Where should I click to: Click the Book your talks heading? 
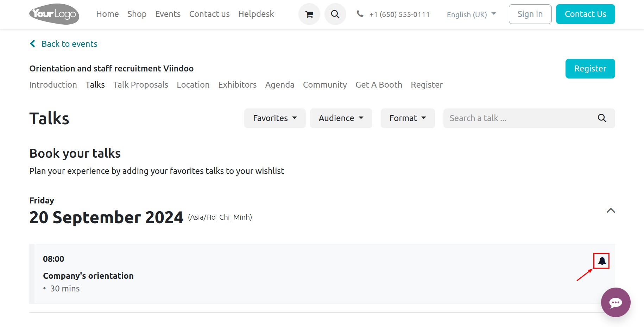click(x=75, y=153)
